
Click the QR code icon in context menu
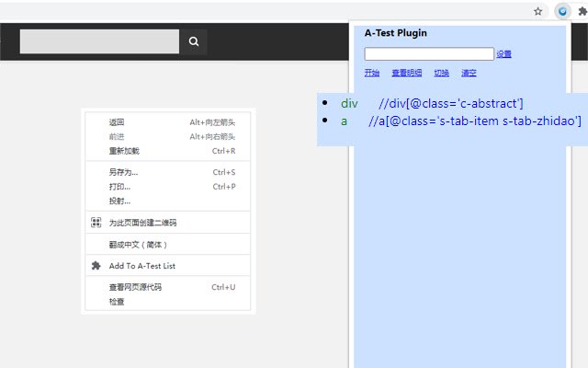(96, 223)
